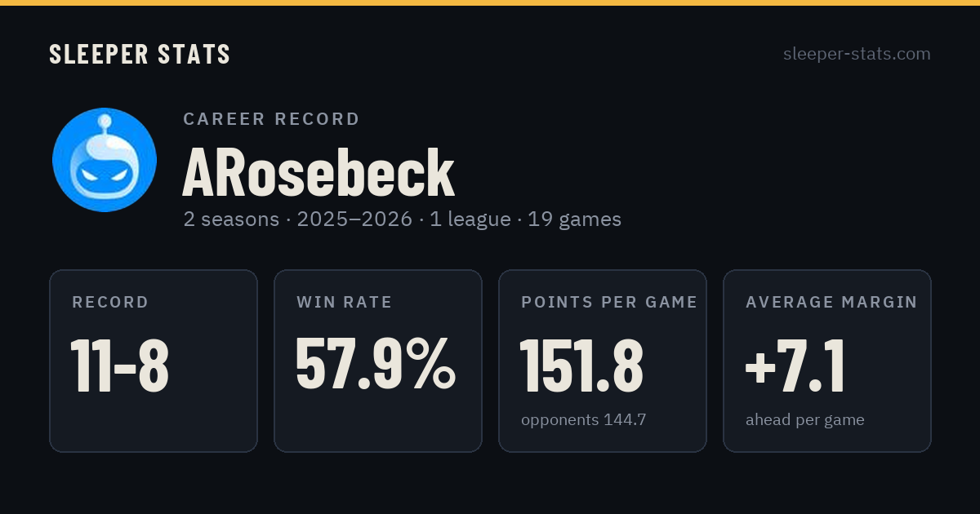
Task: Click the opponents 144.7 subtext
Action: [583, 420]
